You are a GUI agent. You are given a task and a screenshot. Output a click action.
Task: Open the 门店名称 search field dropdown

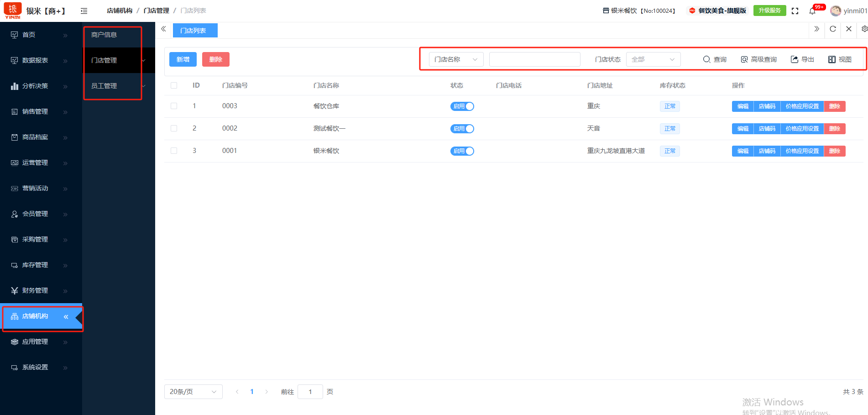coord(456,59)
